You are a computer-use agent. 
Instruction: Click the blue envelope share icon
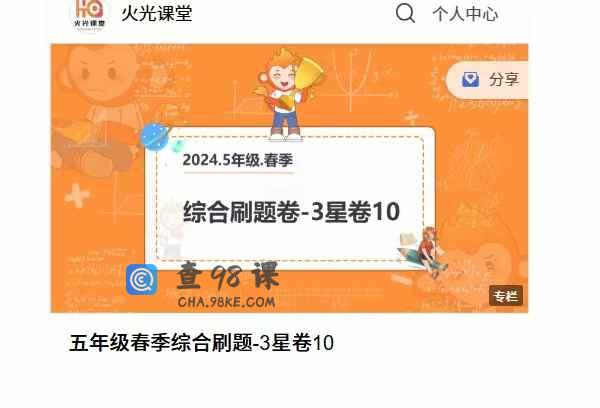(x=470, y=79)
